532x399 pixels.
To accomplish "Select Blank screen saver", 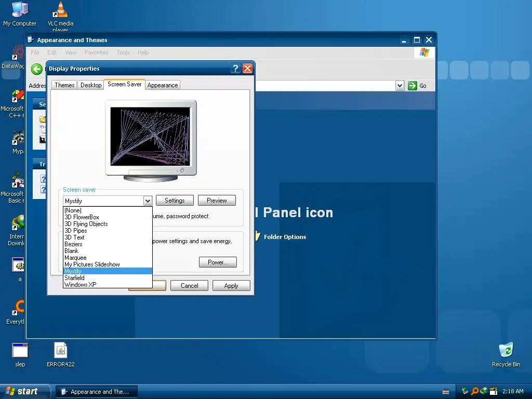I will click(x=108, y=251).
